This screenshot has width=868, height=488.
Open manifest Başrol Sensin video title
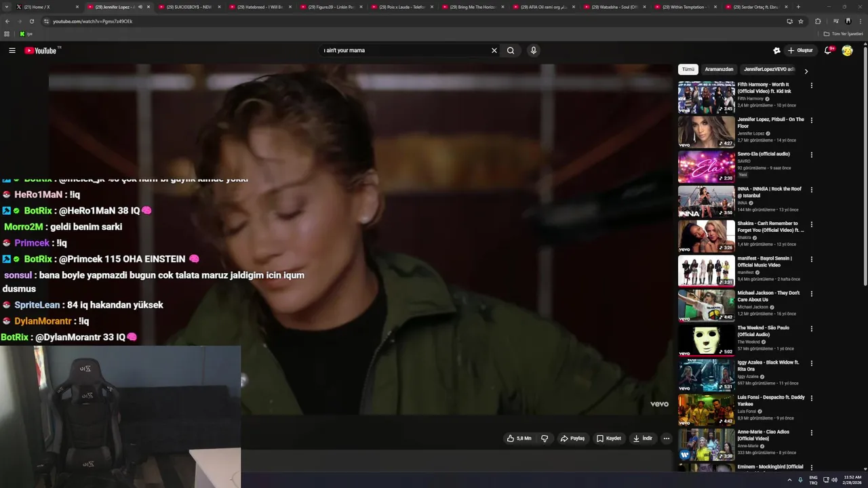point(765,262)
